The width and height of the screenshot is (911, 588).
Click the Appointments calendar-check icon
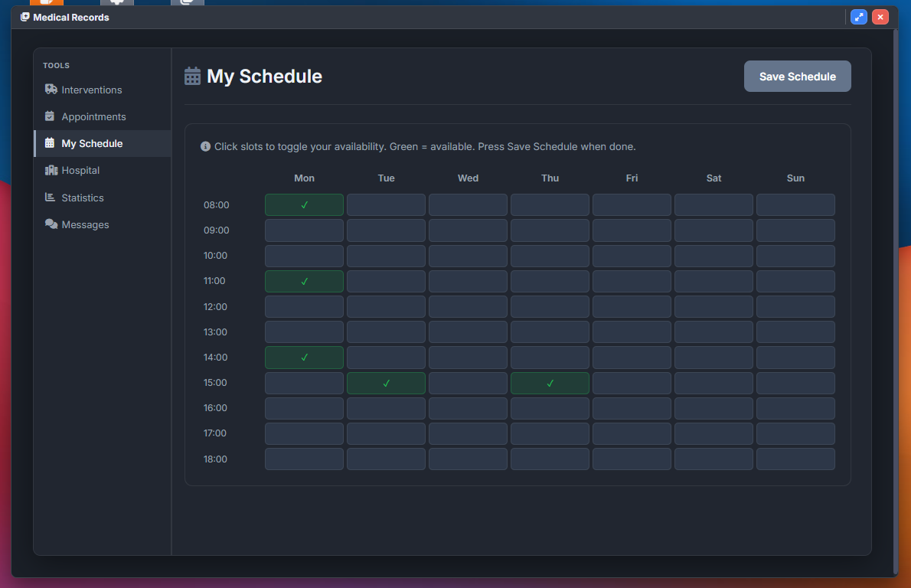(x=50, y=116)
